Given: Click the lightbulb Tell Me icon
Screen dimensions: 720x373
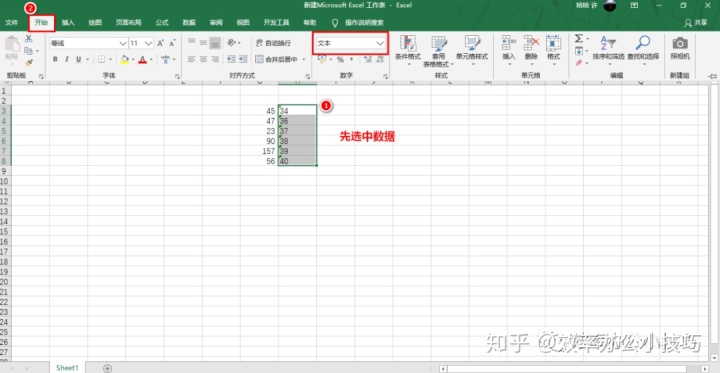Looking at the screenshot, I should tap(335, 23).
